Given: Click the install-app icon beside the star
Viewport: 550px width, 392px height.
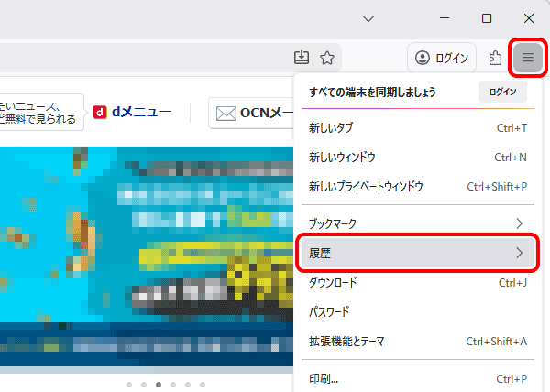Looking at the screenshot, I should (303, 58).
